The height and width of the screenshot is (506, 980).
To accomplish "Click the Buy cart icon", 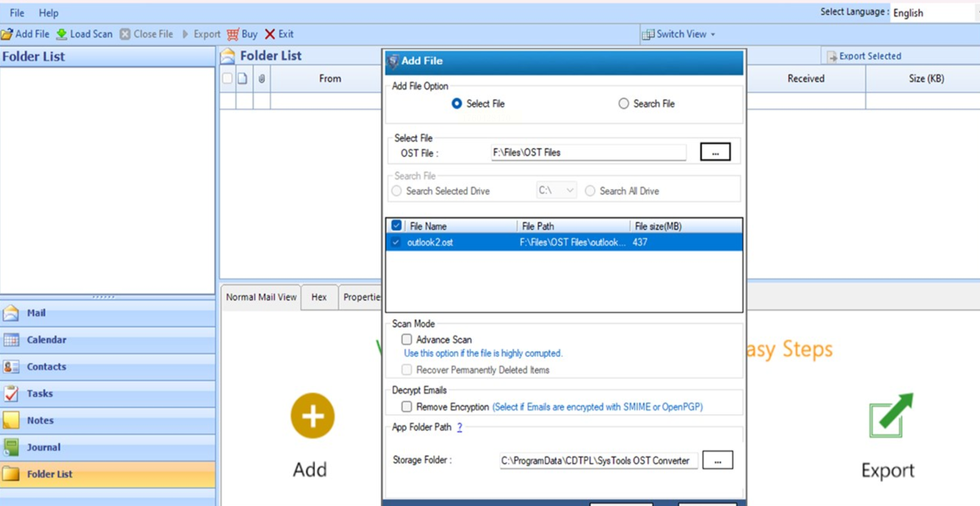I will tap(233, 34).
